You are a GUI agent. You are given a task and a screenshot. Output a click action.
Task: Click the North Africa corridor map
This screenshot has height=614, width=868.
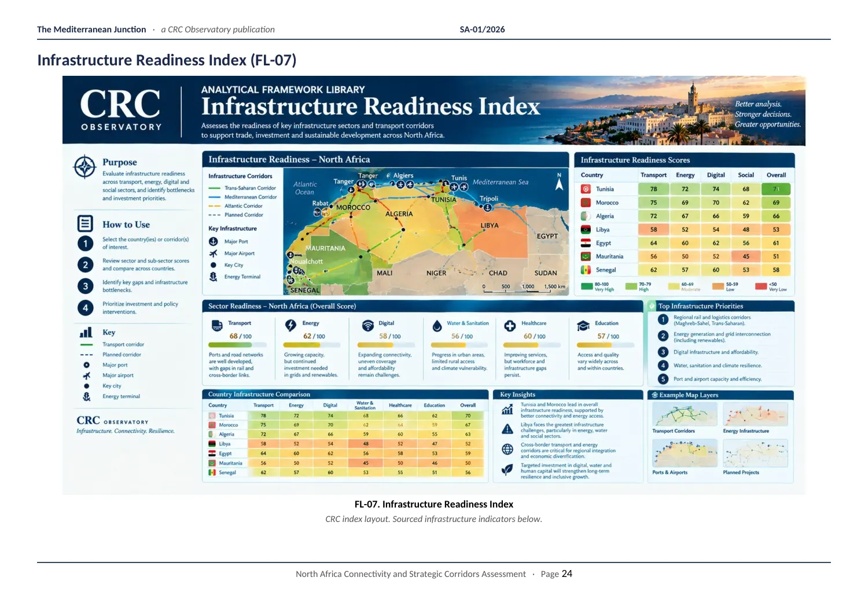coord(426,231)
